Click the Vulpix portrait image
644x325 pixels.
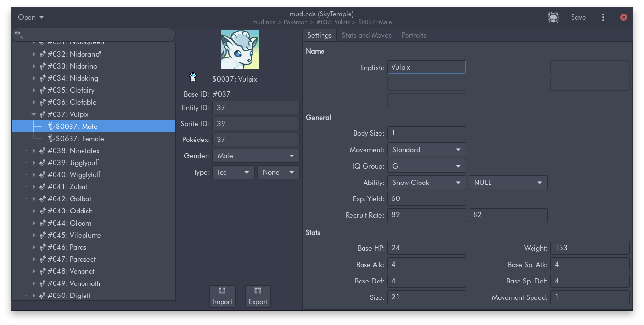240,50
